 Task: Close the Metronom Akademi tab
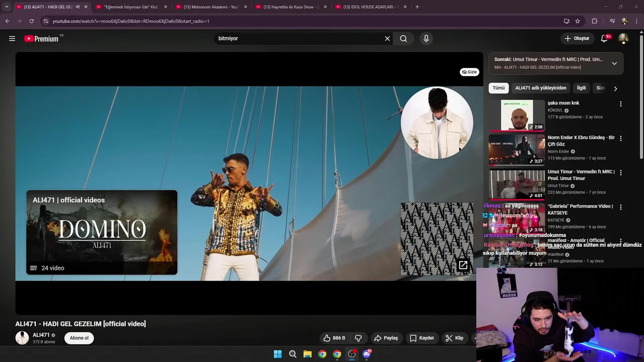(245, 7)
